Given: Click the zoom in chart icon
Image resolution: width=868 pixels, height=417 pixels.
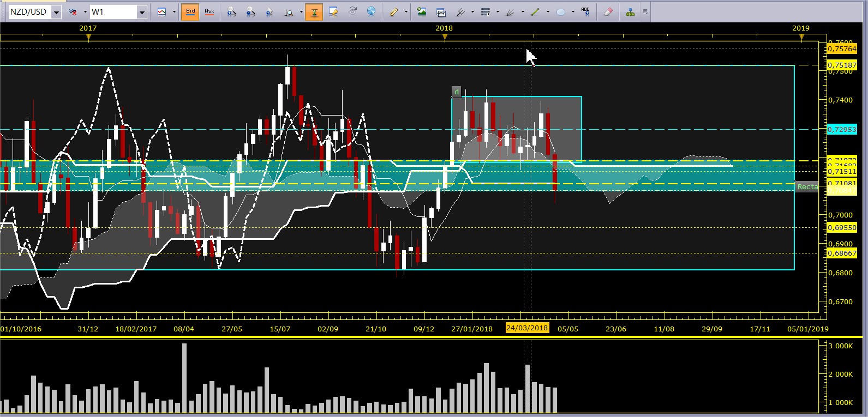Looking at the screenshot, I should click(x=231, y=11).
